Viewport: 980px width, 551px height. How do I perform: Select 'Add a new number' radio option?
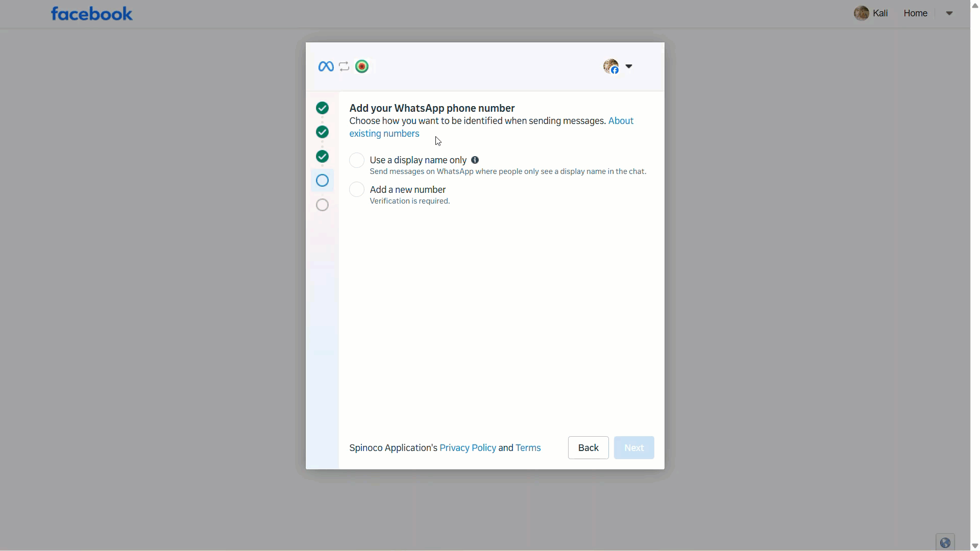click(x=357, y=190)
